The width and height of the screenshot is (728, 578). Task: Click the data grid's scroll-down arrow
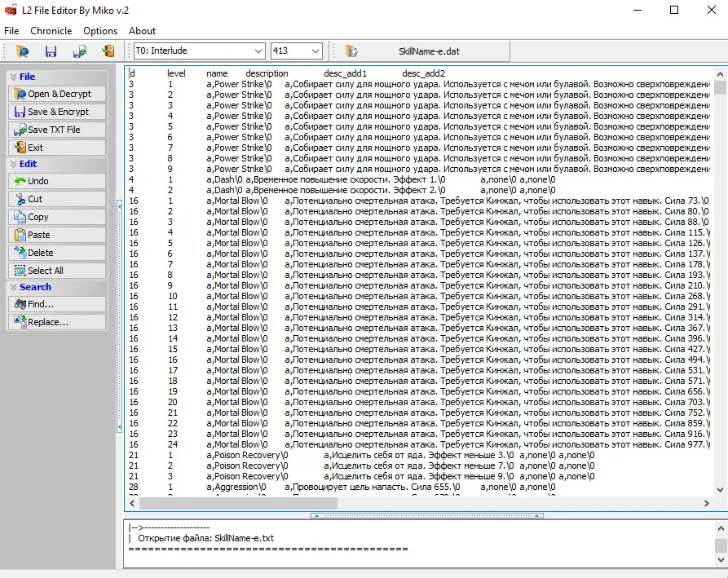[720, 489]
